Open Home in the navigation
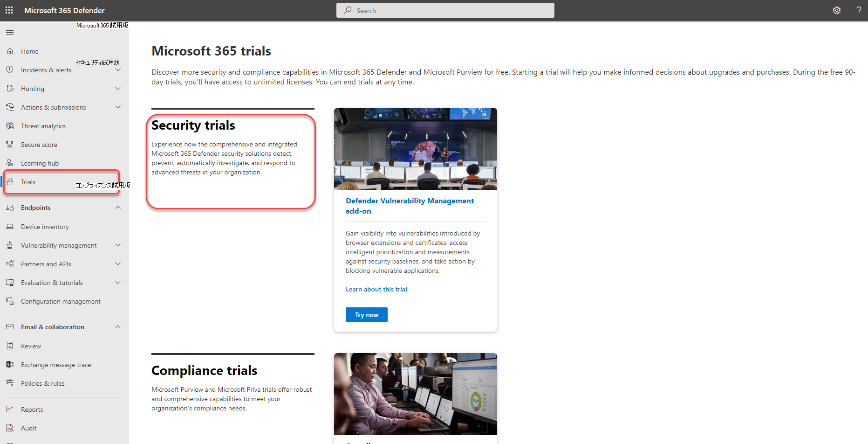The width and height of the screenshot is (868, 444). click(30, 51)
